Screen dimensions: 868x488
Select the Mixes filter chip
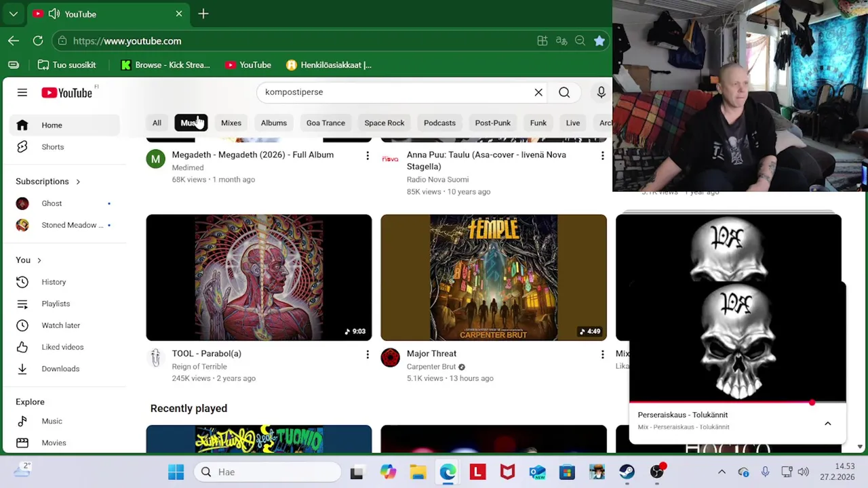click(231, 123)
